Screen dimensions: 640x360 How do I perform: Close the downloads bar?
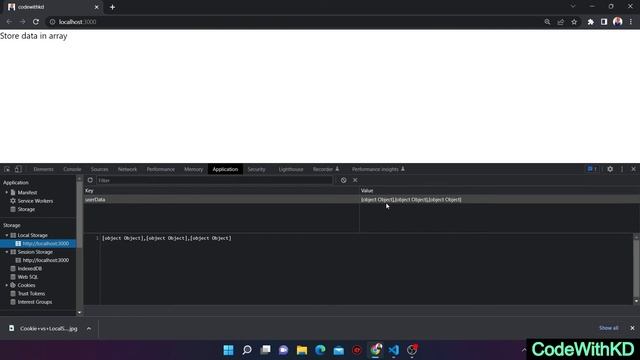[x=632, y=328]
